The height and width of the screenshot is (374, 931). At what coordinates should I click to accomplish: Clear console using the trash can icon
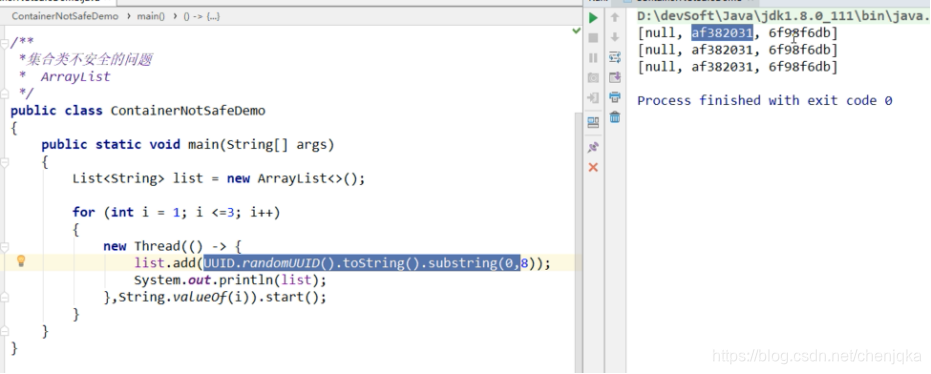pyautogui.click(x=615, y=117)
